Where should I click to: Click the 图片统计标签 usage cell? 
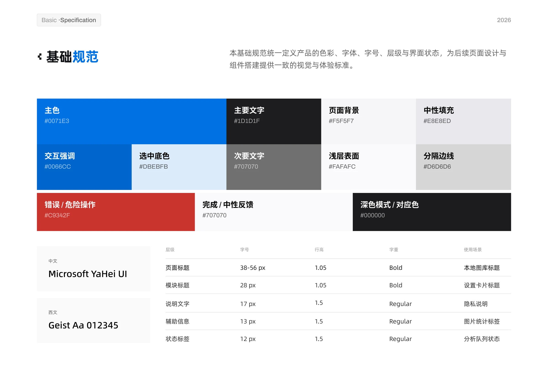pyautogui.click(x=482, y=321)
